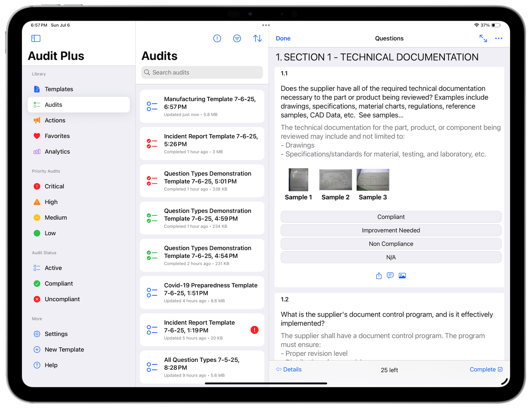Tap the 6:57 PM clock in status bar
Image resolution: width=532 pixels, height=408 pixels.
pos(39,25)
